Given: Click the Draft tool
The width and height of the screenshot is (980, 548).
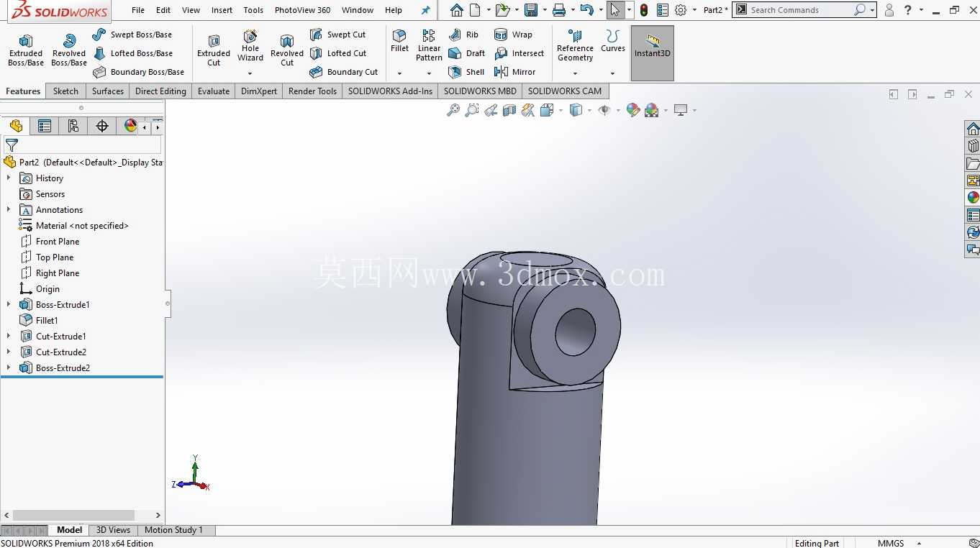Looking at the screenshot, I should click(x=466, y=53).
